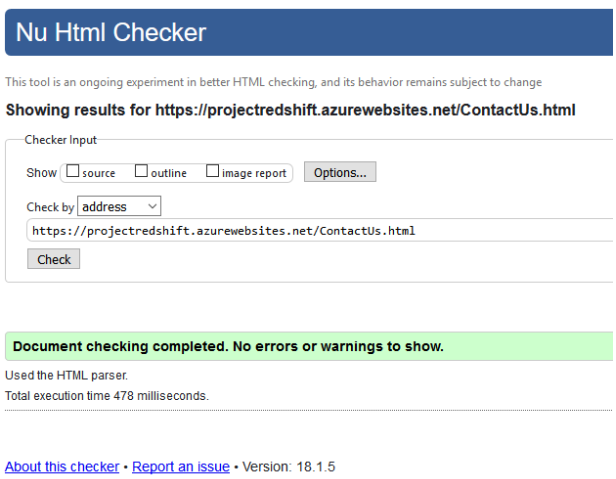Click the Used the HTML parser text
The width and height of the screenshot is (616, 479).
point(66,376)
